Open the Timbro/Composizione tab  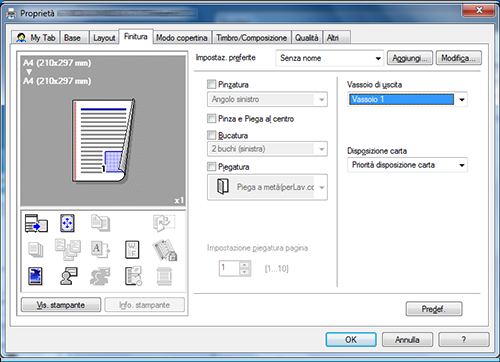[x=252, y=37]
